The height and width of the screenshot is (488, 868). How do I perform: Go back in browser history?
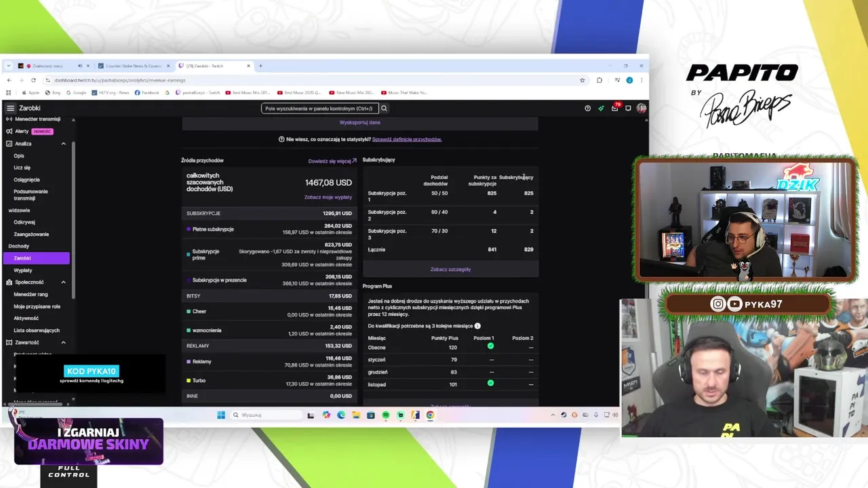[x=9, y=80]
